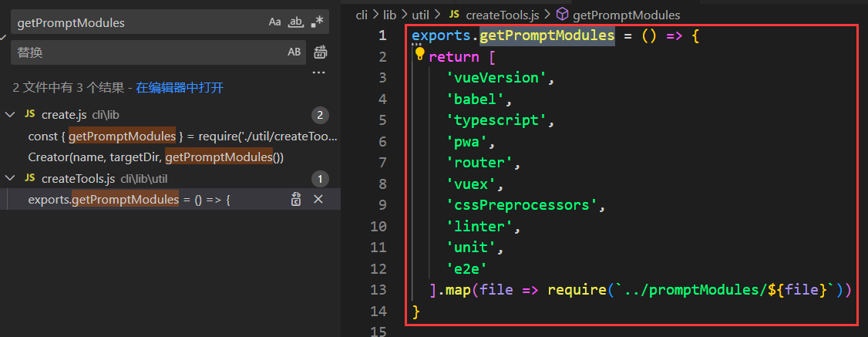This screenshot has width=868, height=337.
Task: Click the cli\lib\util path label
Action: click(x=144, y=179)
